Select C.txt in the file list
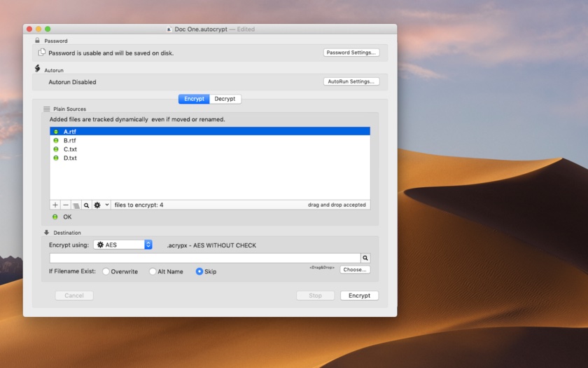 pyautogui.click(x=70, y=149)
